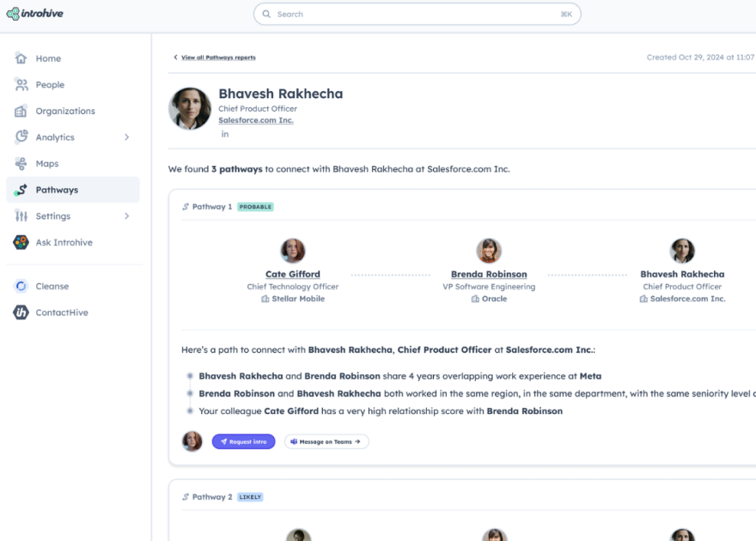
Task: Switch to the Pathways sidebar entry
Action: (x=57, y=190)
